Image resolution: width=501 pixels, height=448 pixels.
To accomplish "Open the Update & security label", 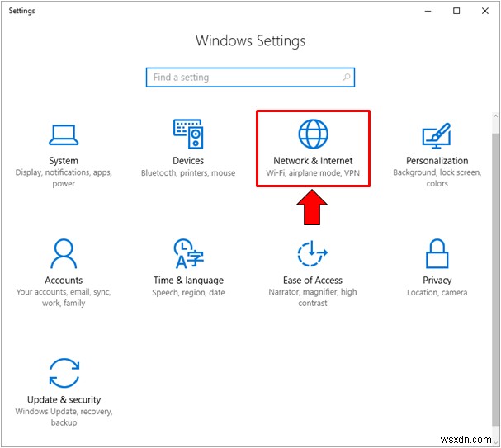I will [x=64, y=400].
